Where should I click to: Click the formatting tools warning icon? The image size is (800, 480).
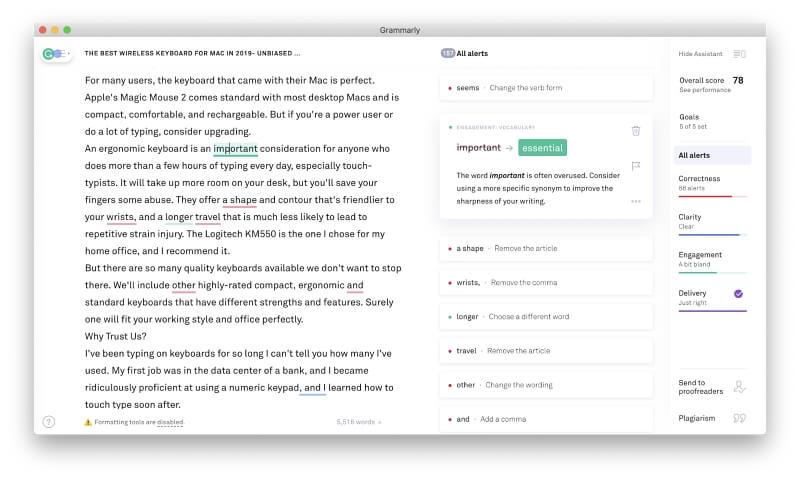pyautogui.click(x=88, y=422)
